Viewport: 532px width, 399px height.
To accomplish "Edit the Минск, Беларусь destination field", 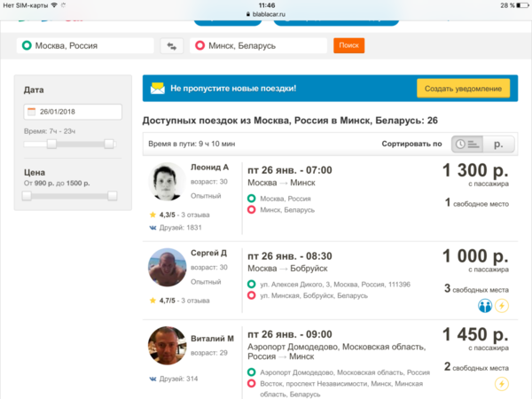I will coord(258,45).
